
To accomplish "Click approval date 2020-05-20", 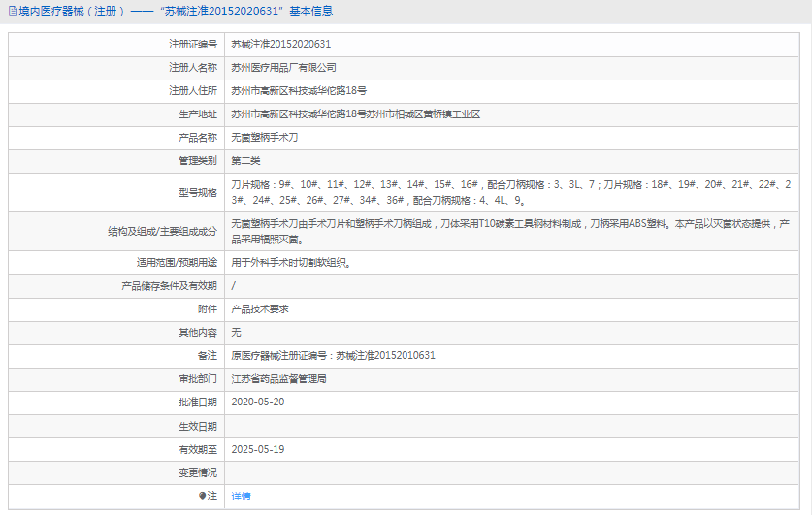I will 257,402.
